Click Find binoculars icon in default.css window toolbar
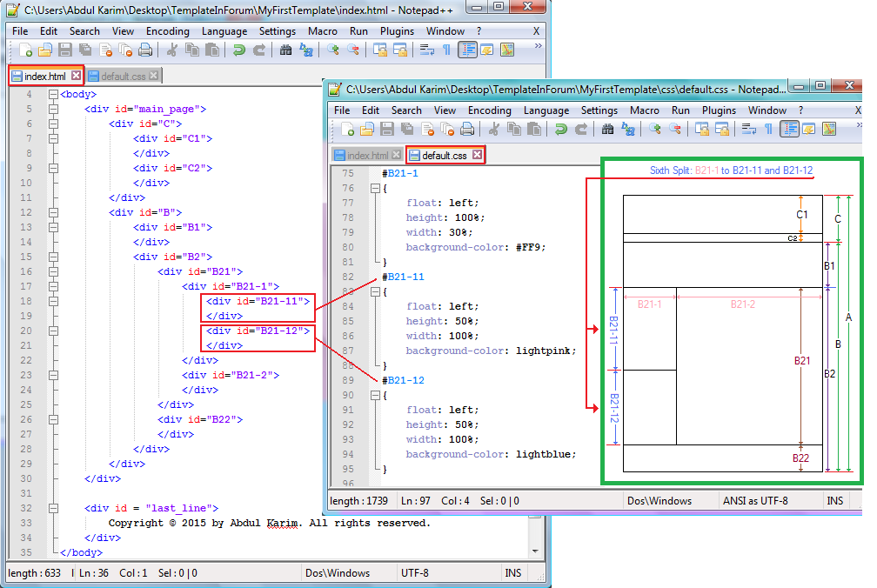Screen dimensions: 877x588 click(608, 130)
